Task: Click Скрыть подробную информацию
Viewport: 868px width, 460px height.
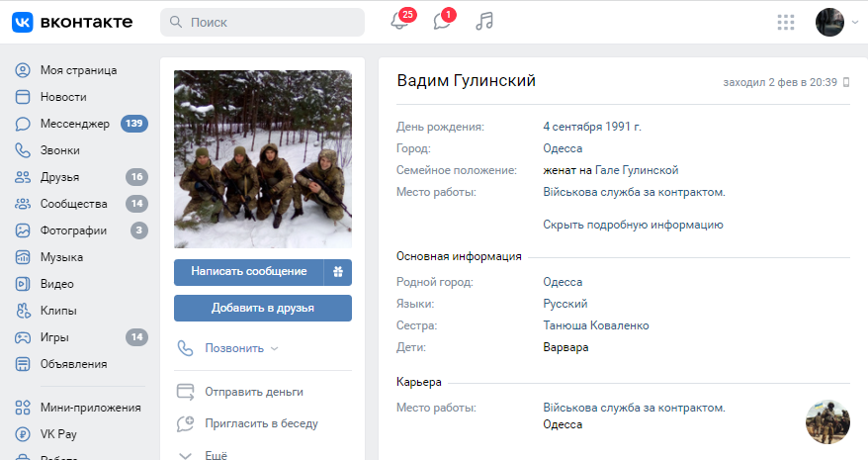Action: pyautogui.click(x=633, y=225)
